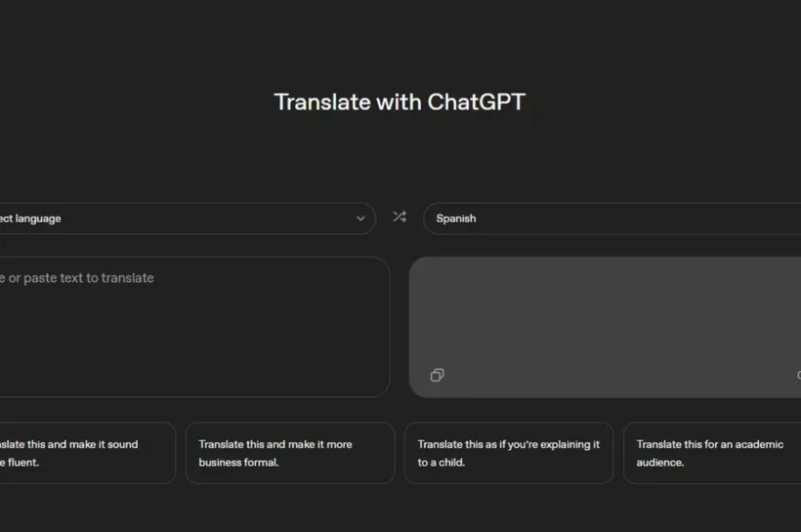Select "make it more business formal" prompt
The height and width of the screenshot is (532, 801).
(289, 453)
